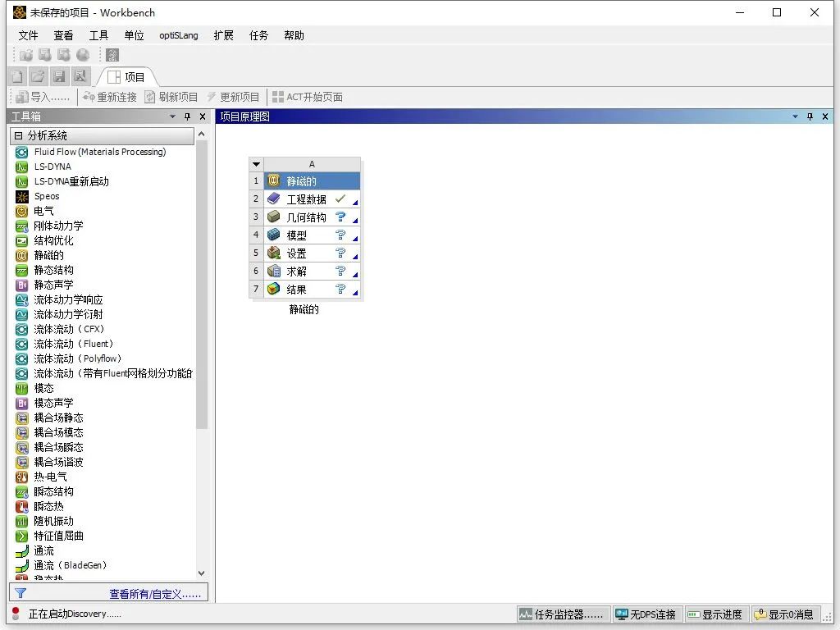The height and width of the screenshot is (630, 840).
Task: Toggle 显示0消息 message pane
Action: tap(785, 614)
